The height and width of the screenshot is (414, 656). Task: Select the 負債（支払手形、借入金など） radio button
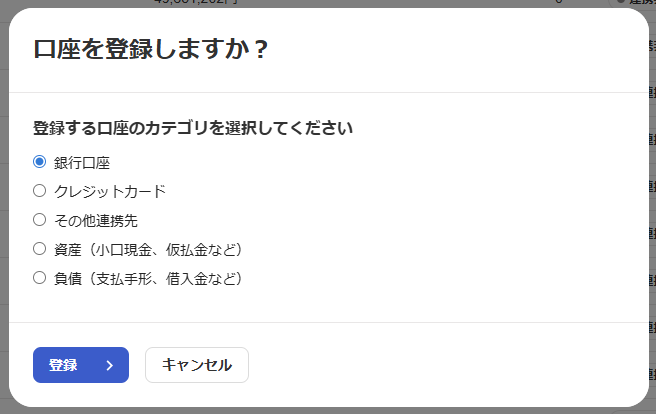[x=40, y=277]
